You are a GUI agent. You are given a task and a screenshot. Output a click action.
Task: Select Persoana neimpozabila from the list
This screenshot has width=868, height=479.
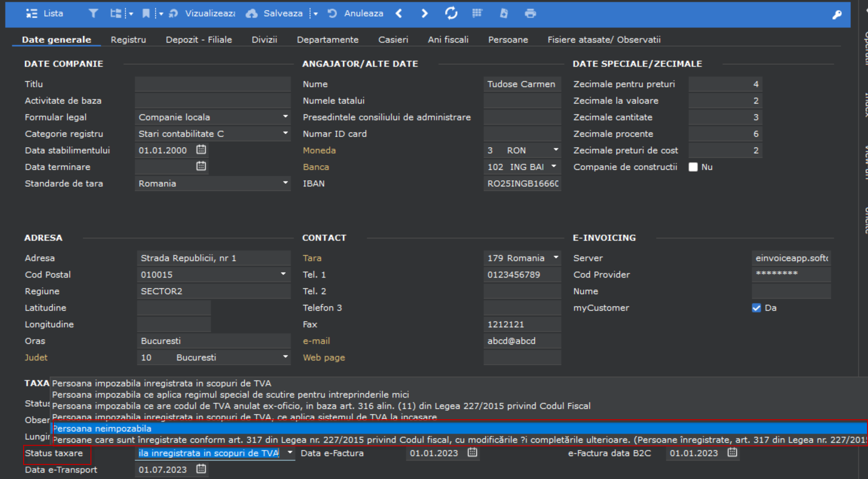(x=102, y=428)
